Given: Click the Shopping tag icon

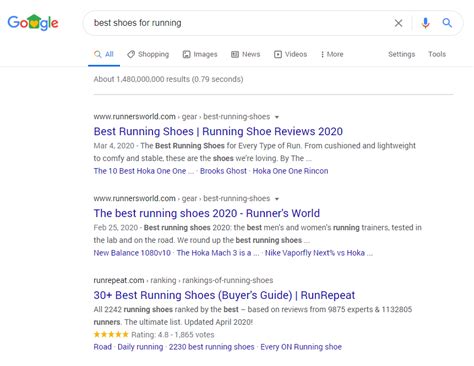Looking at the screenshot, I should (131, 54).
